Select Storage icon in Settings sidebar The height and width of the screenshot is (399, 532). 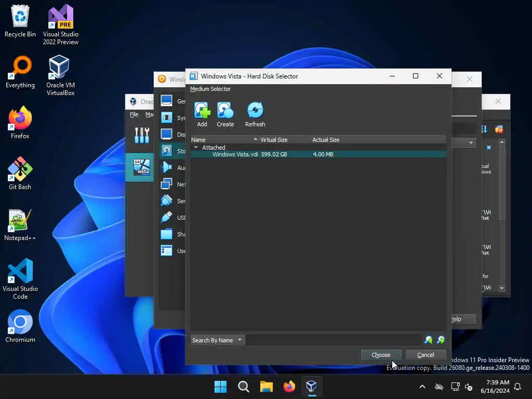(x=166, y=151)
